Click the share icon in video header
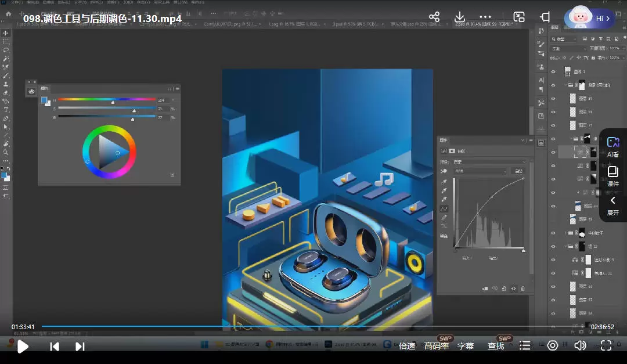The width and height of the screenshot is (627, 364). [x=434, y=17]
